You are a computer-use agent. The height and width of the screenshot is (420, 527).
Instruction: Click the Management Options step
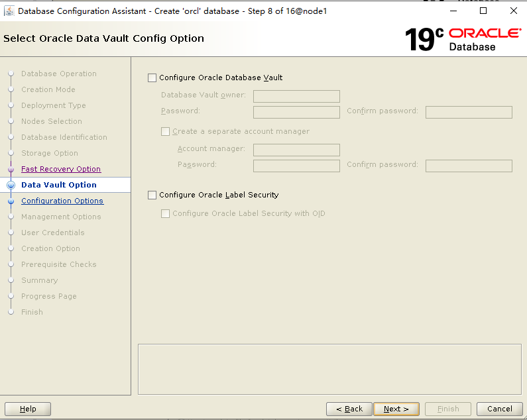[x=61, y=217]
